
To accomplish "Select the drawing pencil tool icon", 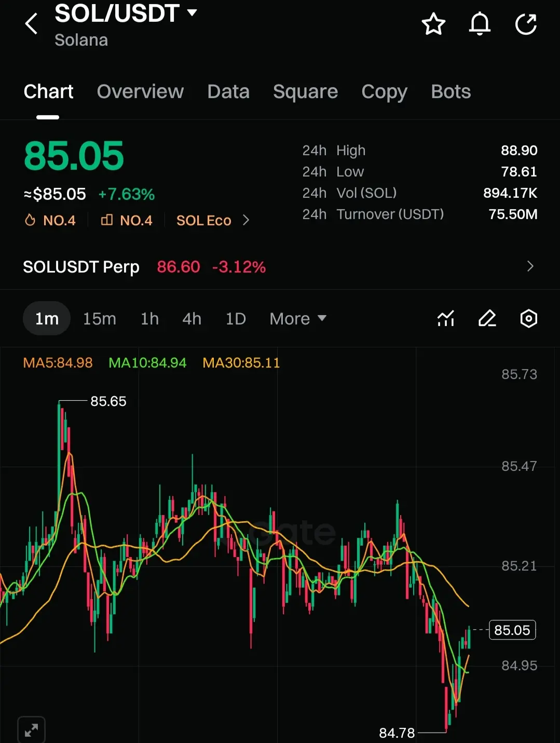I will (487, 318).
